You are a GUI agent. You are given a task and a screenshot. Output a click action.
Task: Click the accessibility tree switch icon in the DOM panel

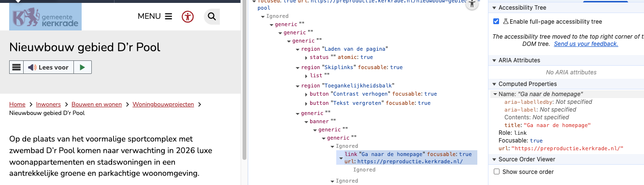(x=472, y=4)
